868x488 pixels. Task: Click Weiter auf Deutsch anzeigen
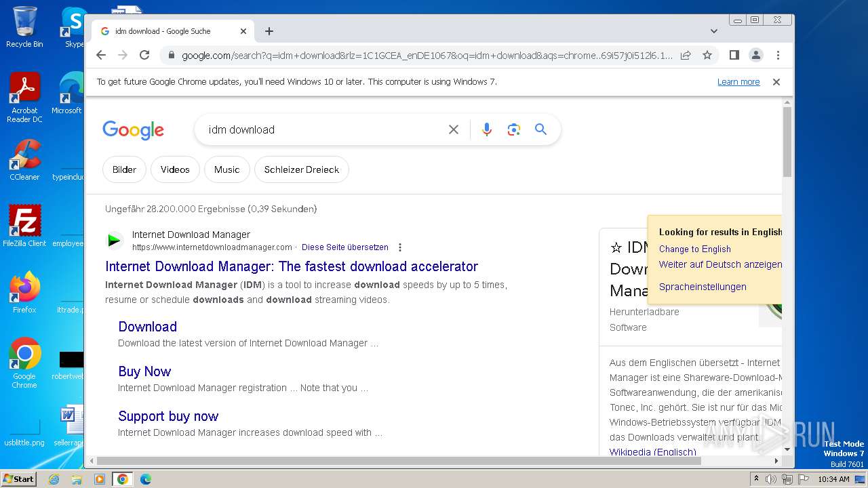(720, 264)
